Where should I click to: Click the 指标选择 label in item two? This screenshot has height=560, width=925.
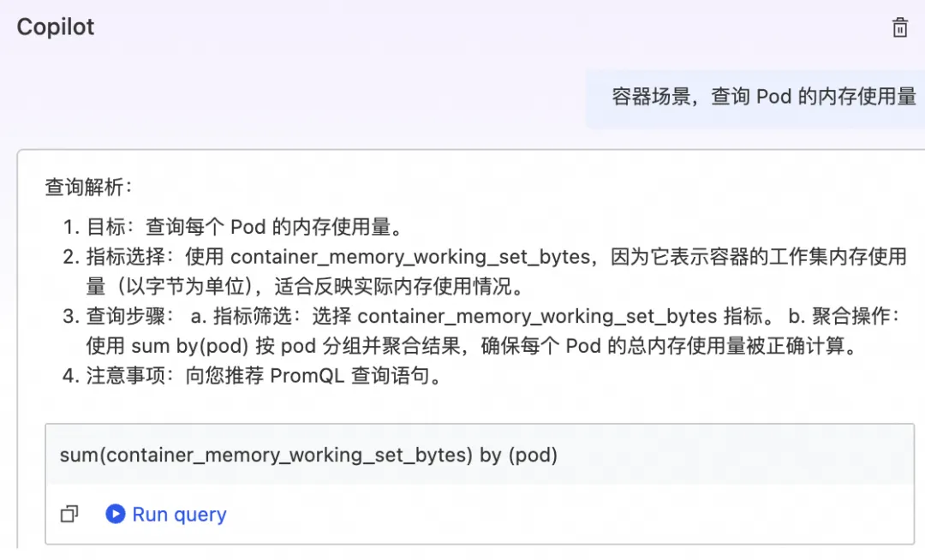[x=126, y=257]
